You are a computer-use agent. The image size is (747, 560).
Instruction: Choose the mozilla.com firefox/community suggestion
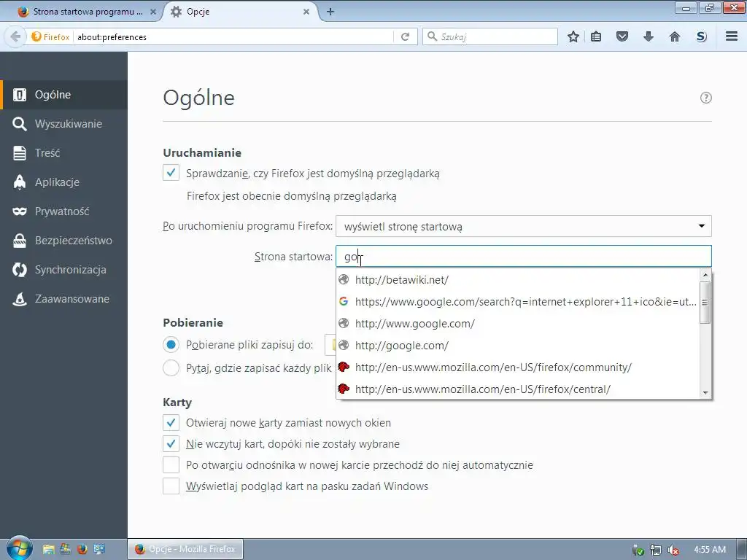tap(517, 367)
